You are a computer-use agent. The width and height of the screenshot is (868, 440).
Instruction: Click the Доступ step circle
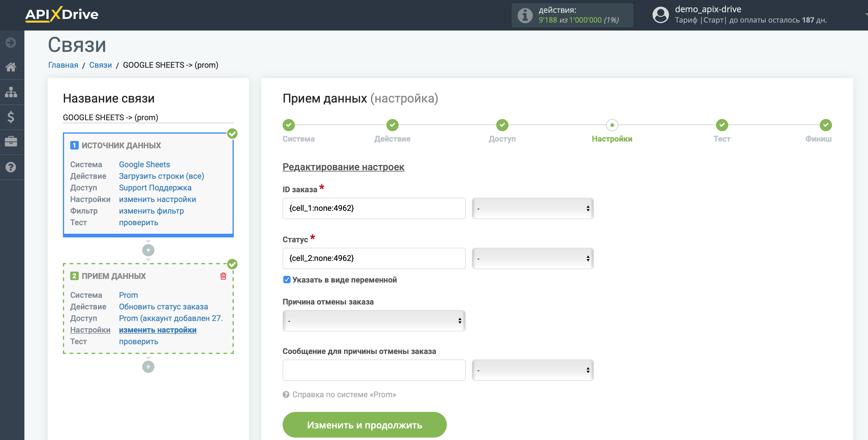click(x=502, y=125)
